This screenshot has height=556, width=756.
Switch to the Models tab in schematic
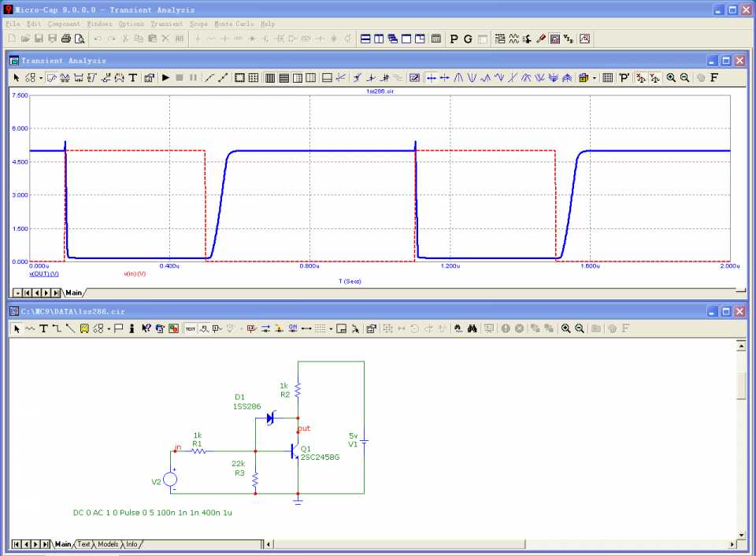click(108, 544)
